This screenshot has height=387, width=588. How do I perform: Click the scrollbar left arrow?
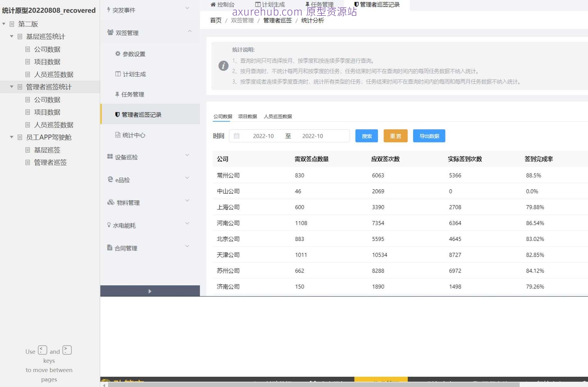coord(104,385)
